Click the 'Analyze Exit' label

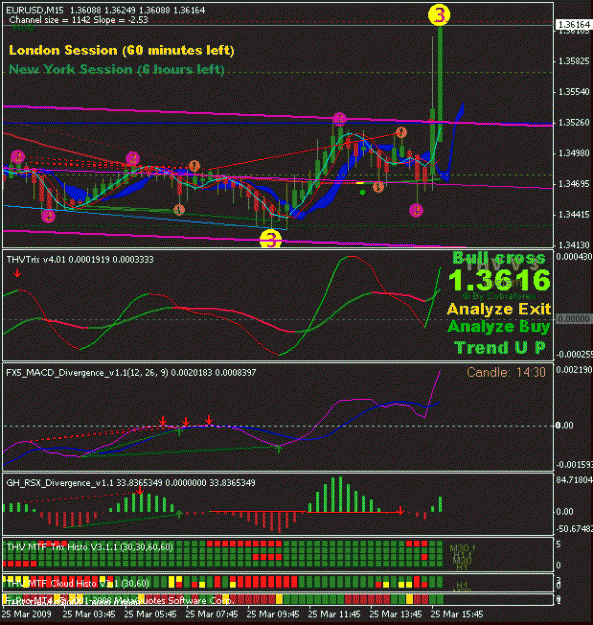(499, 309)
